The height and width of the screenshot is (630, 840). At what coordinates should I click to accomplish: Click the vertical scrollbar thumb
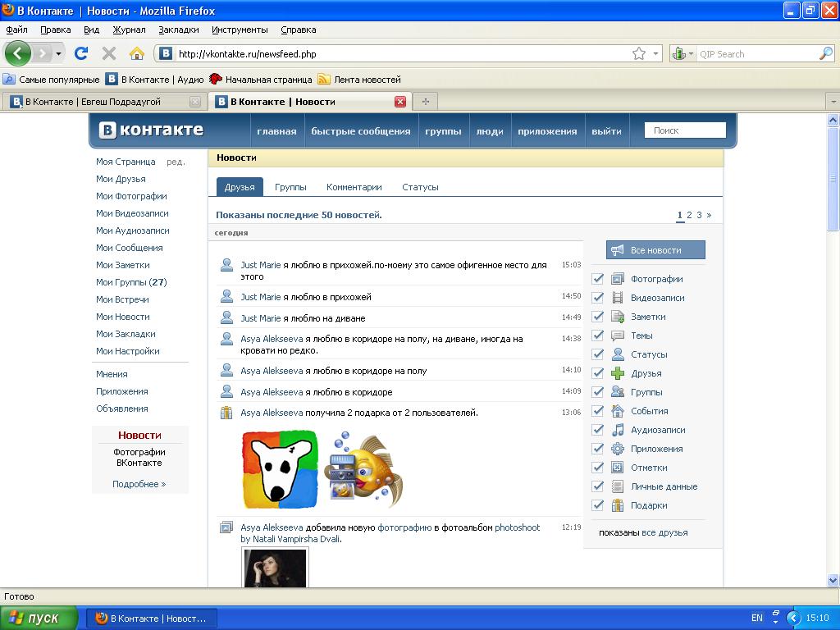coord(833,179)
